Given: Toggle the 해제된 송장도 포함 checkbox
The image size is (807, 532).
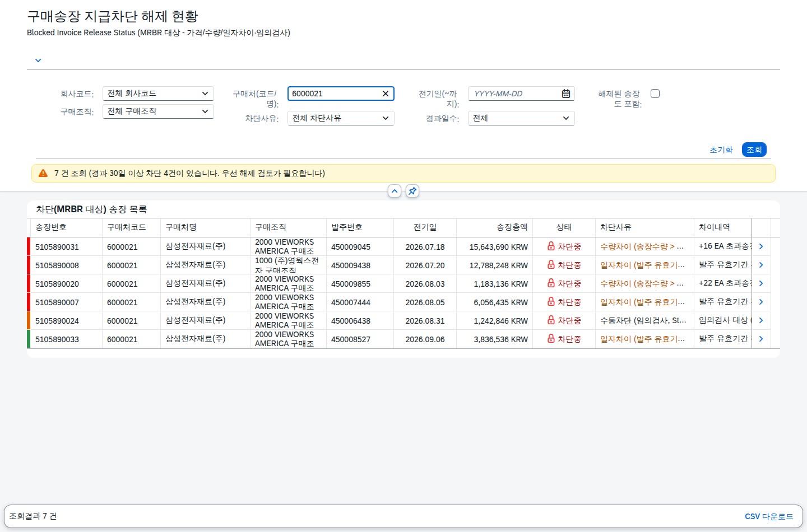Looking at the screenshot, I should [x=655, y=94].
